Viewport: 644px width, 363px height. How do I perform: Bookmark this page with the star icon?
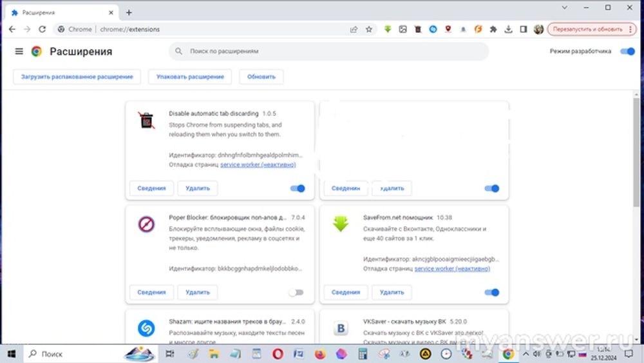pyautogui.click(x=369, y=29)
